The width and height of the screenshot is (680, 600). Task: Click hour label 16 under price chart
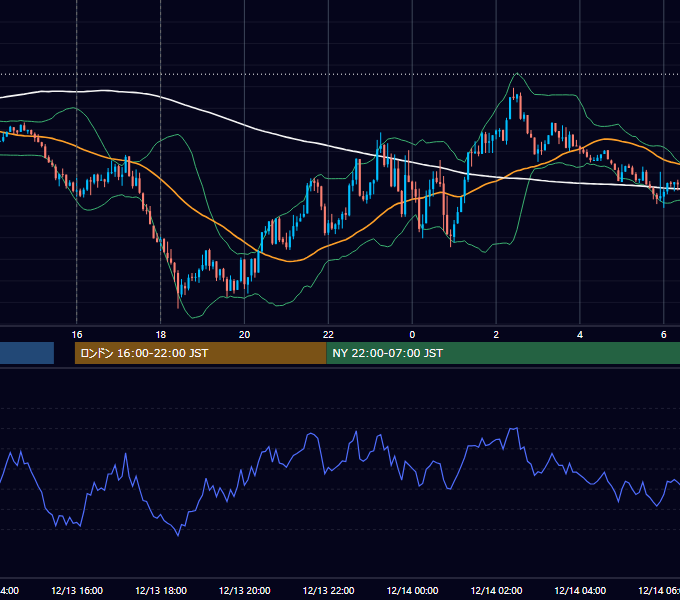(77, 335)
